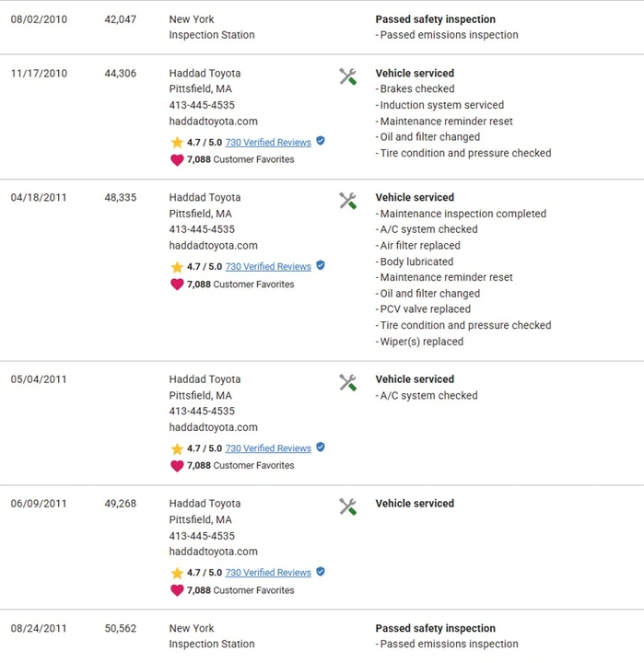Click gold star rating icon in 04/18/2011 entry

coord(177,267)
